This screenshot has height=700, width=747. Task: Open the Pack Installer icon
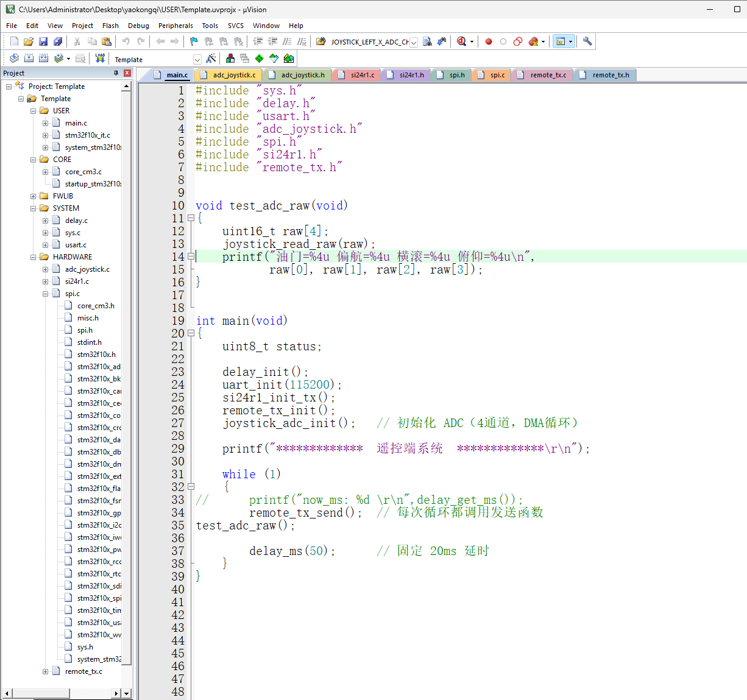click(289, 58)
